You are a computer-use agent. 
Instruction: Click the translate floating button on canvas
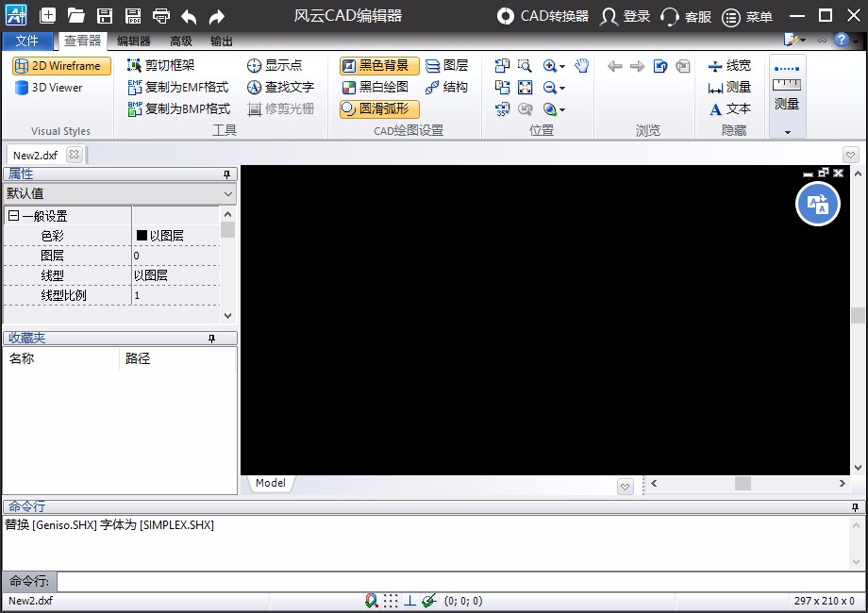click(817, 205)
